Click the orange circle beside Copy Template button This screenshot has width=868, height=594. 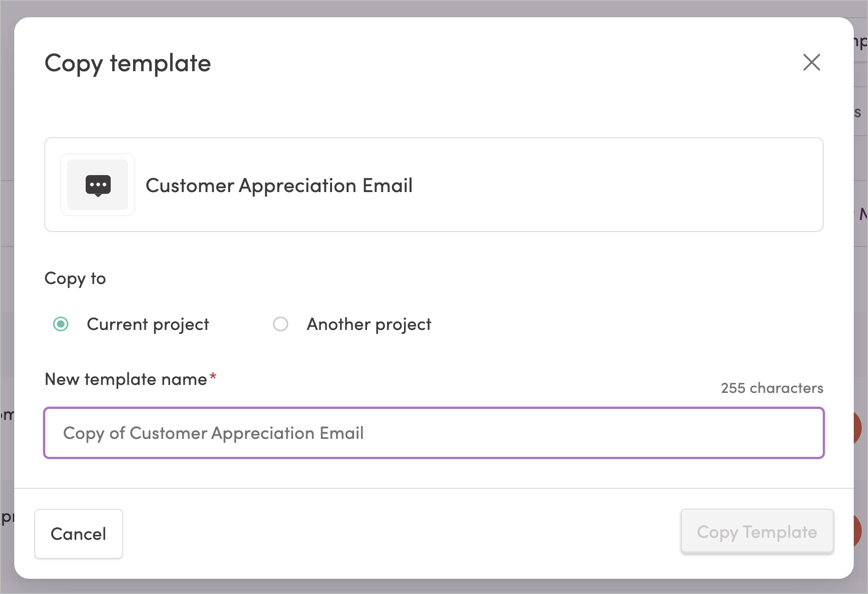pos(857,530)
